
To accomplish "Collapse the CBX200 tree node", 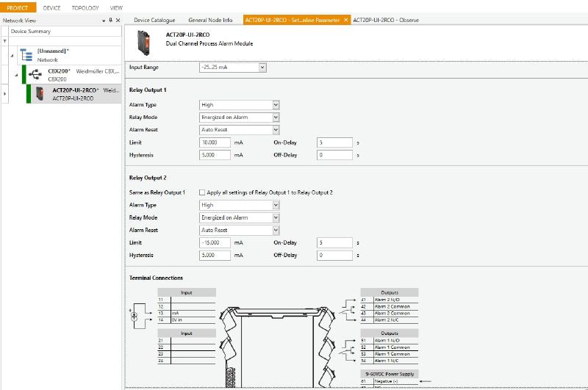I will (x=17, y=74).
